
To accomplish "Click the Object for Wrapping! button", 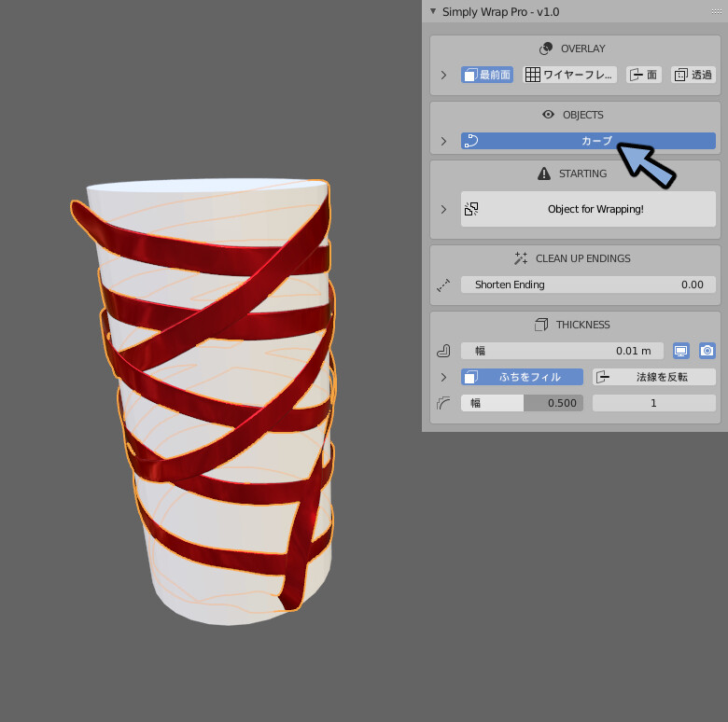I will [x=588, y=209].
